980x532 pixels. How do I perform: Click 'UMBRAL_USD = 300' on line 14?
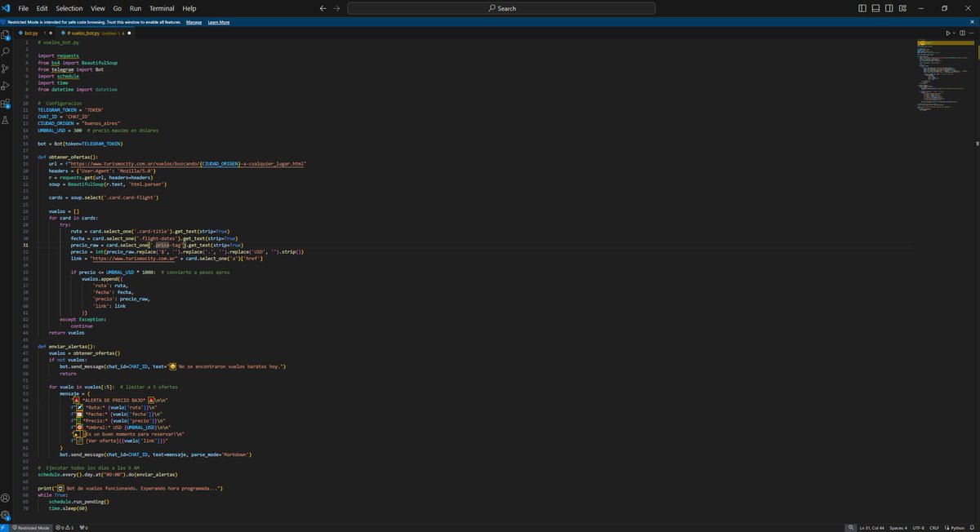coord(60,130)
